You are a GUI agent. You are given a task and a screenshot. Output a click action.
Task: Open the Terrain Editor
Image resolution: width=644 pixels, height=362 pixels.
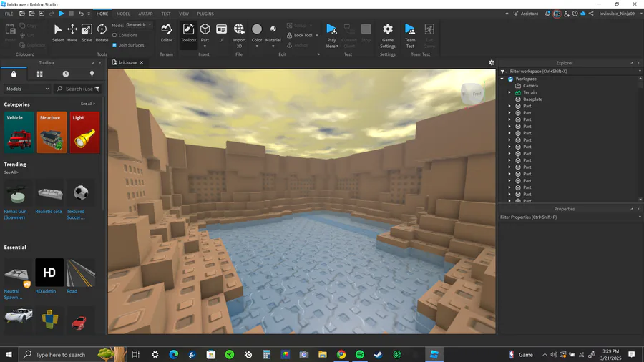166,33
